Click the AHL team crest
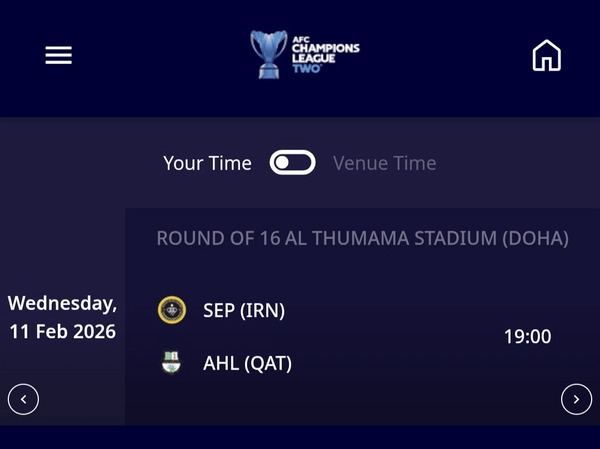The width and height of the screenshot is (600, 449). pos(172,363)
